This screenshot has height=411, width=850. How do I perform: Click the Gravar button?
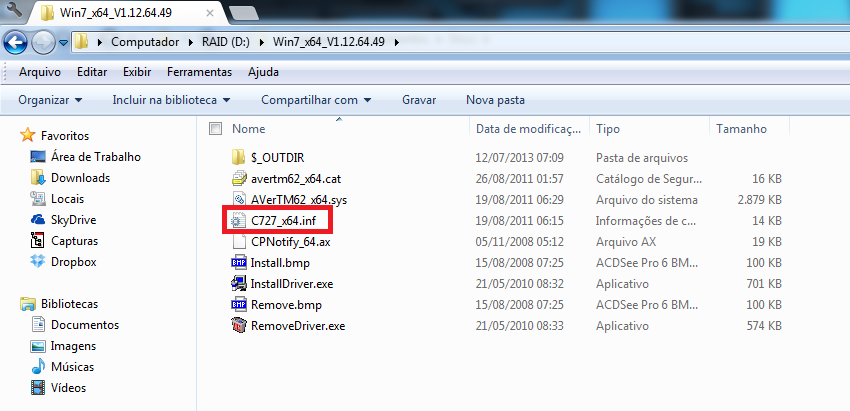(419, 100)
